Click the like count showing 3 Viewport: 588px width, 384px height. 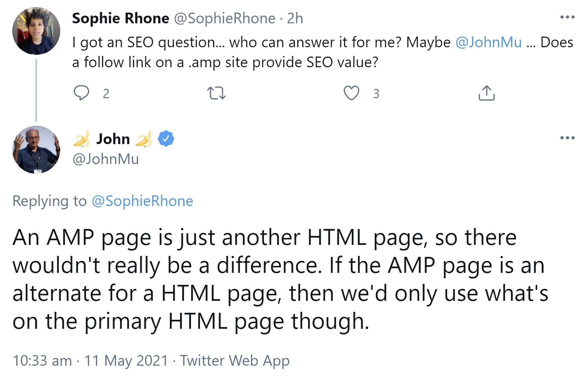coord(375,94)
